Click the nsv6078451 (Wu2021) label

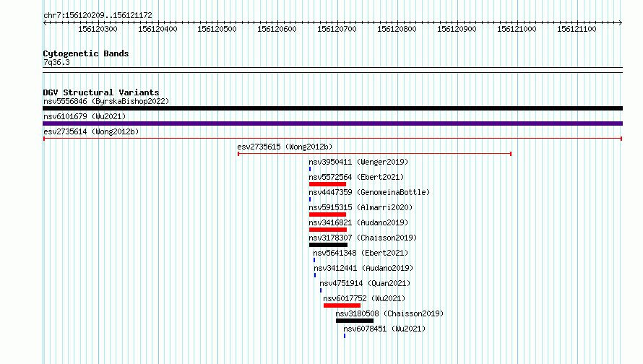pyautogui.click(x=384, y=329)
